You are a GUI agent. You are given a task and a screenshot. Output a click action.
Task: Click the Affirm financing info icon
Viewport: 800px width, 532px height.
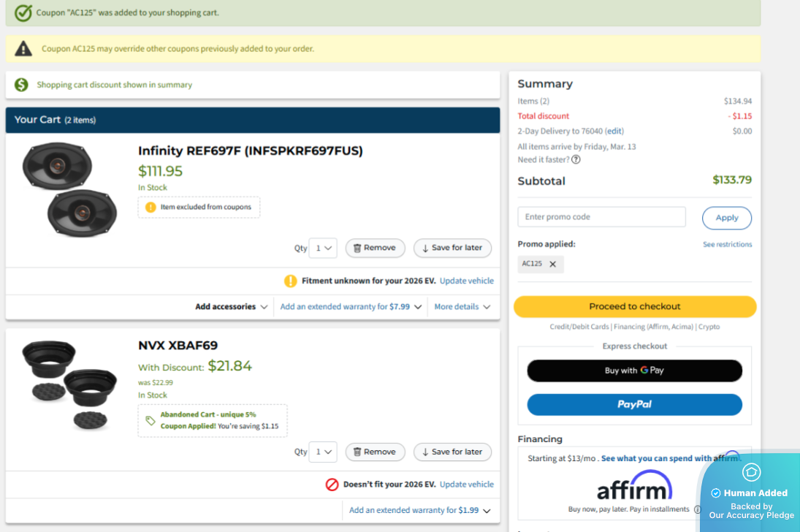pos(698,509)
